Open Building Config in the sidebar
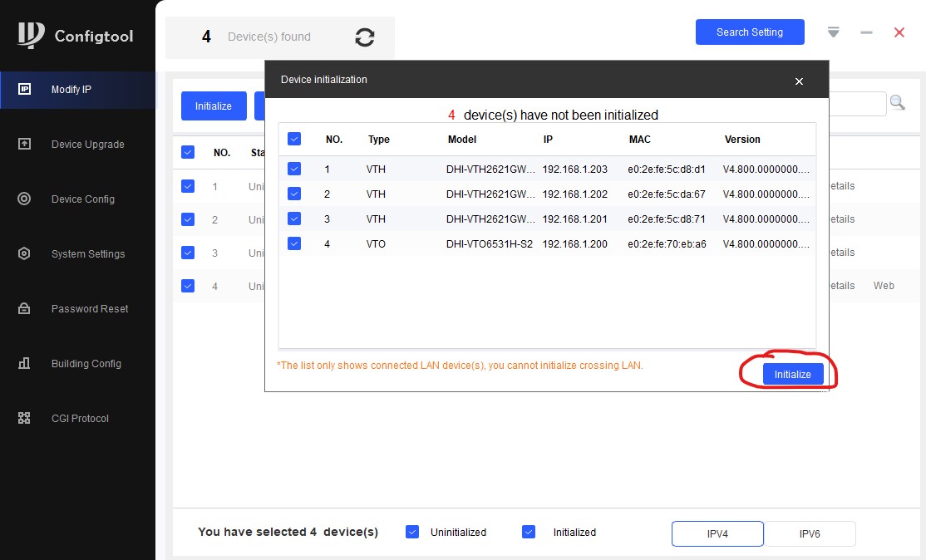 coord(86,364)
